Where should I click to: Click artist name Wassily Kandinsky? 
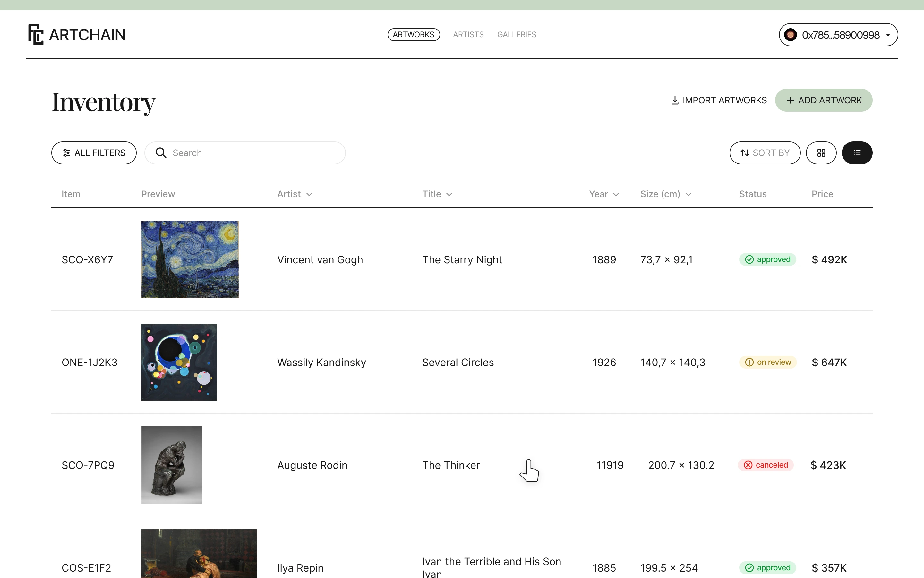321,363
